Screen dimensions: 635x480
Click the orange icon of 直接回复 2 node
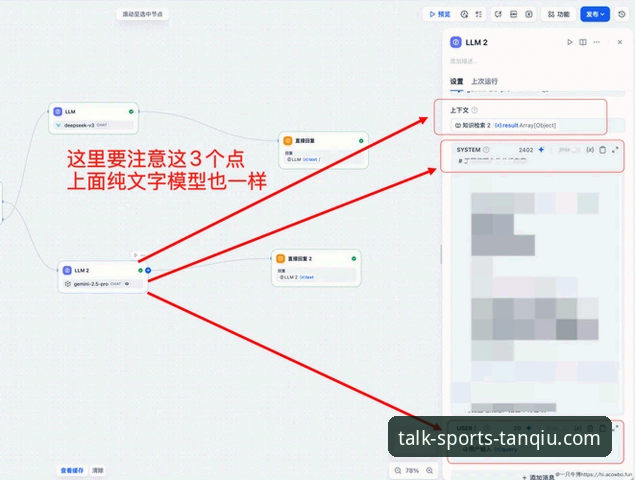point(280,258)
